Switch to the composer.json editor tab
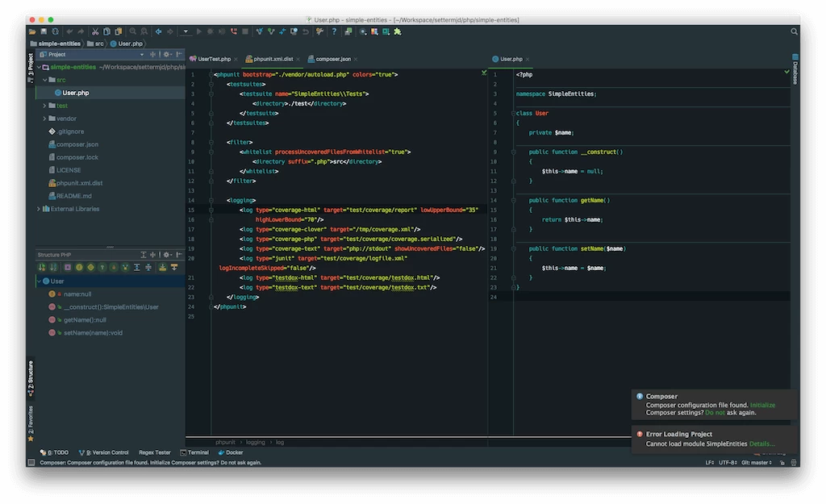This screenshot has height=504, width=826. [x=332, y=59]
